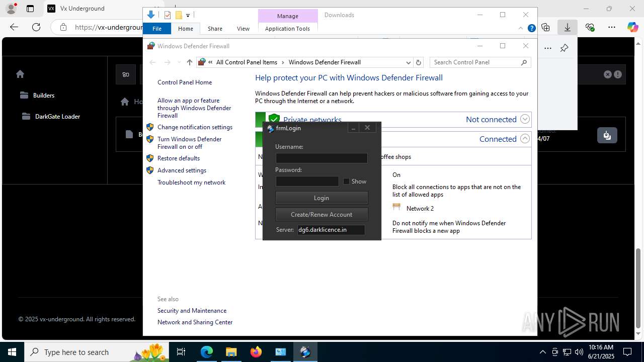
Task: Open the Quick Access Toolbar customize dropdown
Action: click(x=188, y=16)
